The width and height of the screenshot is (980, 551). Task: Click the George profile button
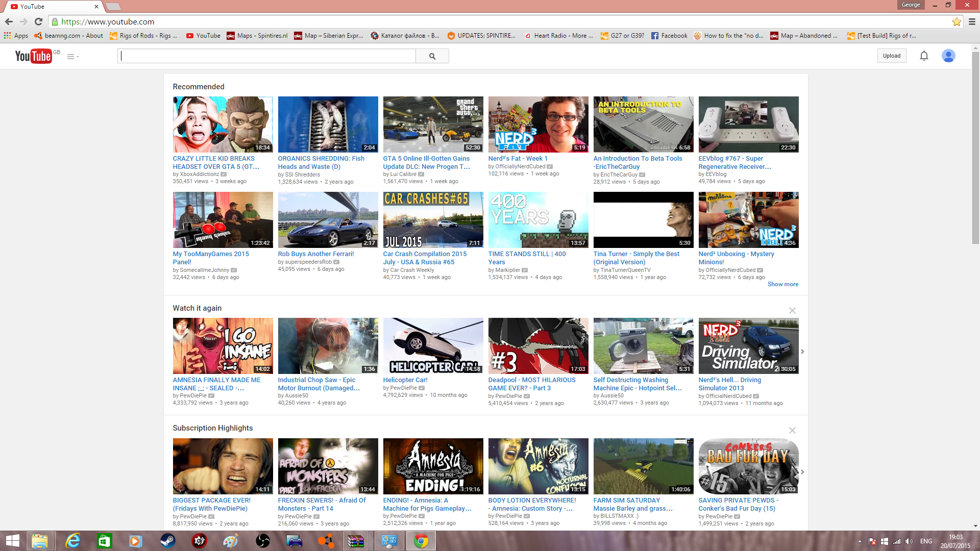pos(911,5)
